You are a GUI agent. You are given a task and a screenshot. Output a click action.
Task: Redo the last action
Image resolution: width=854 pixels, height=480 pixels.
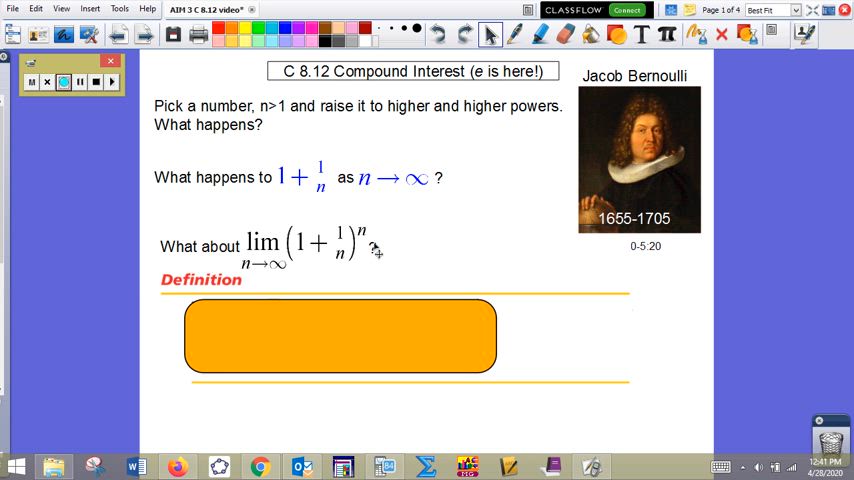coord(464,35)
